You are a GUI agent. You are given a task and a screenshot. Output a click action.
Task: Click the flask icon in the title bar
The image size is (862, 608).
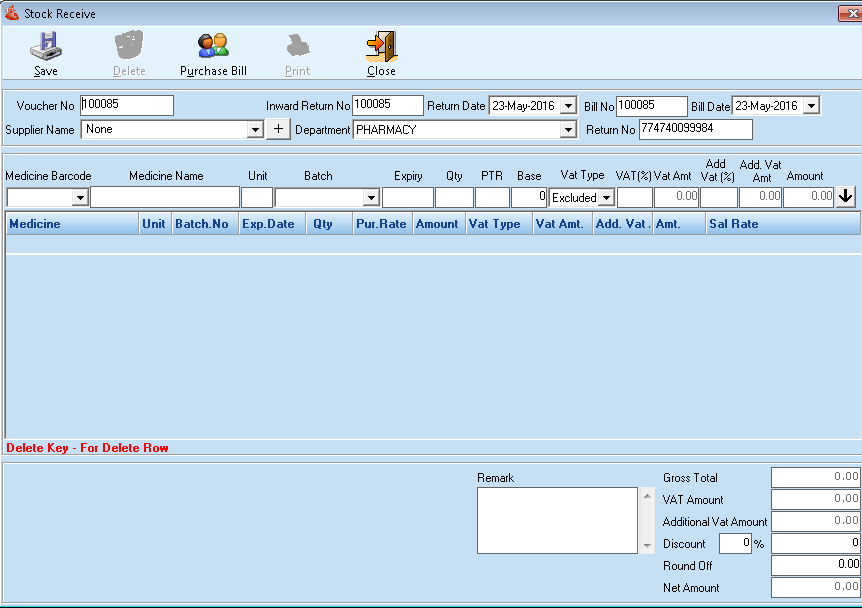pos(10,13)
